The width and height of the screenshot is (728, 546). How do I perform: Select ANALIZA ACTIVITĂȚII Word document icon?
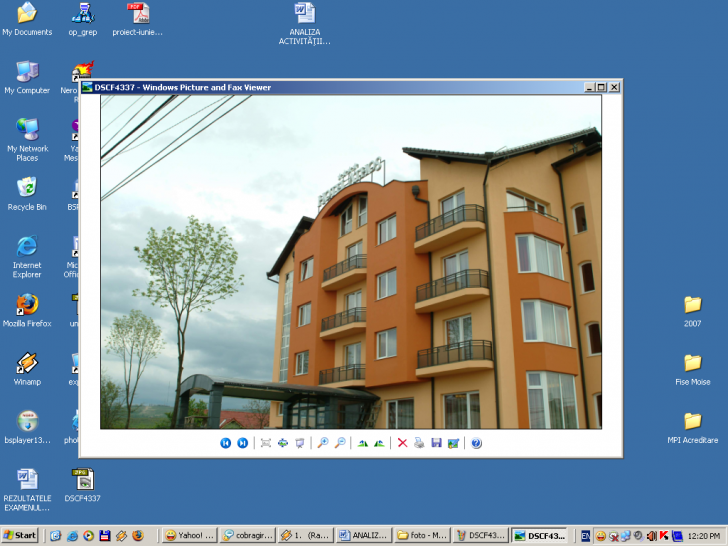point(305,24)
